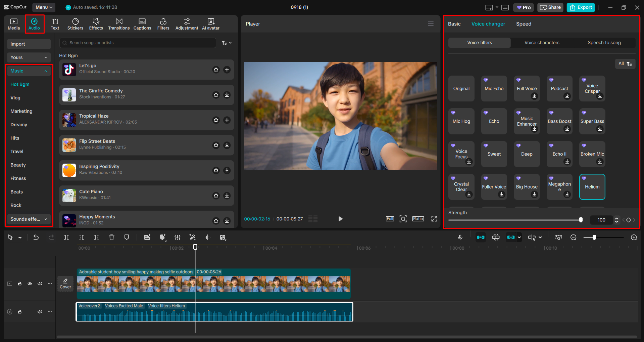644x342 pixels.
Task: Open the Effects panel
Action: (96, 24)
